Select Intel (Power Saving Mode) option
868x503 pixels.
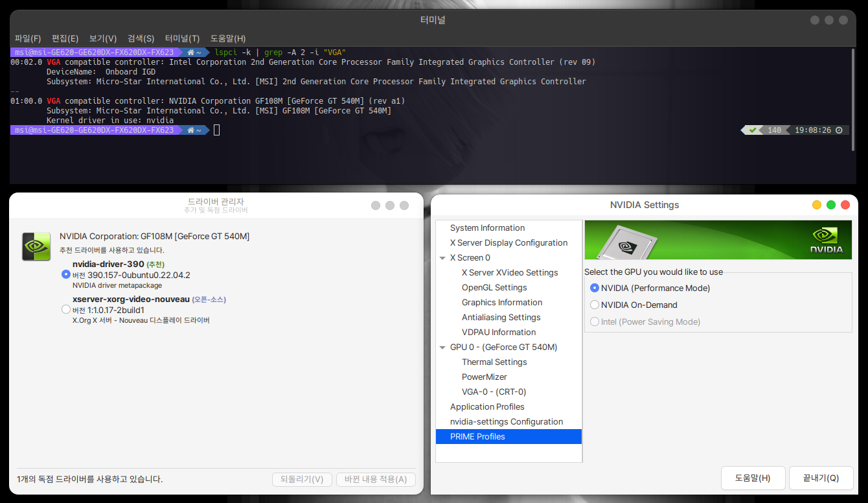pos(595,322)
